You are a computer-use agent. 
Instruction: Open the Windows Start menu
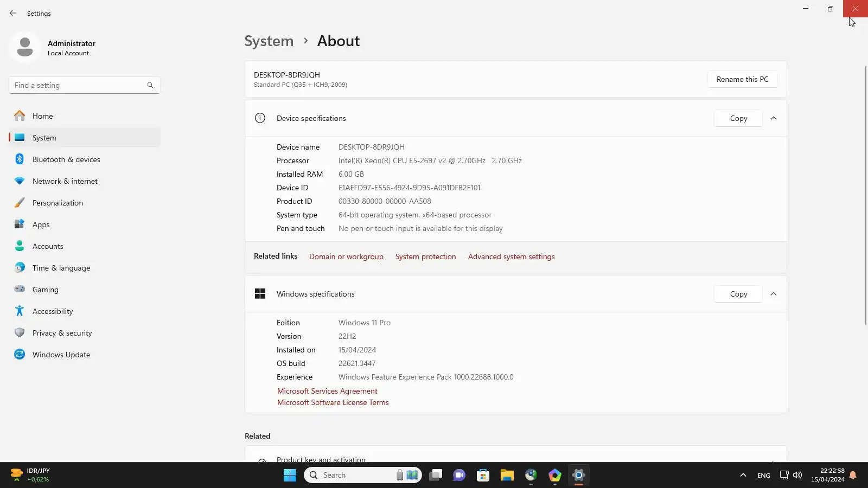click(290, 475)
